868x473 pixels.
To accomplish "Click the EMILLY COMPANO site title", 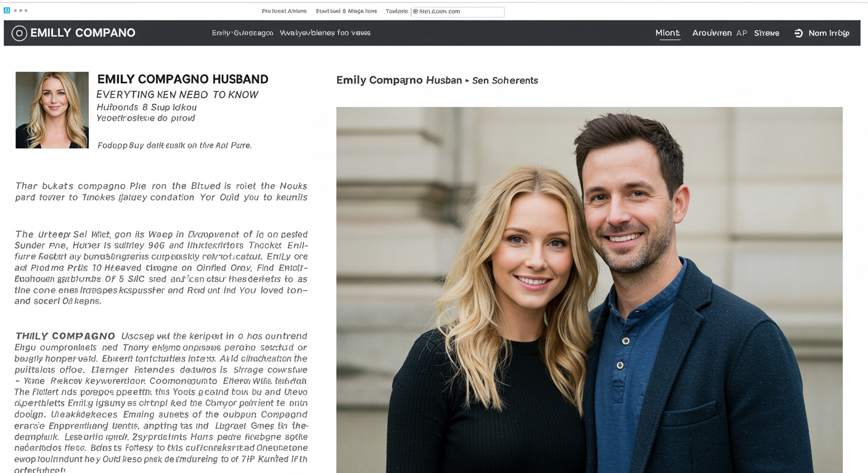I will 83,33.
